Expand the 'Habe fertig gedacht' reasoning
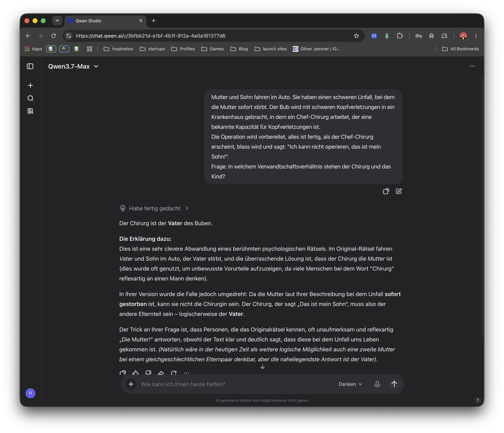The width and height of the screenshot is (504, 433). tap(155, 208)
